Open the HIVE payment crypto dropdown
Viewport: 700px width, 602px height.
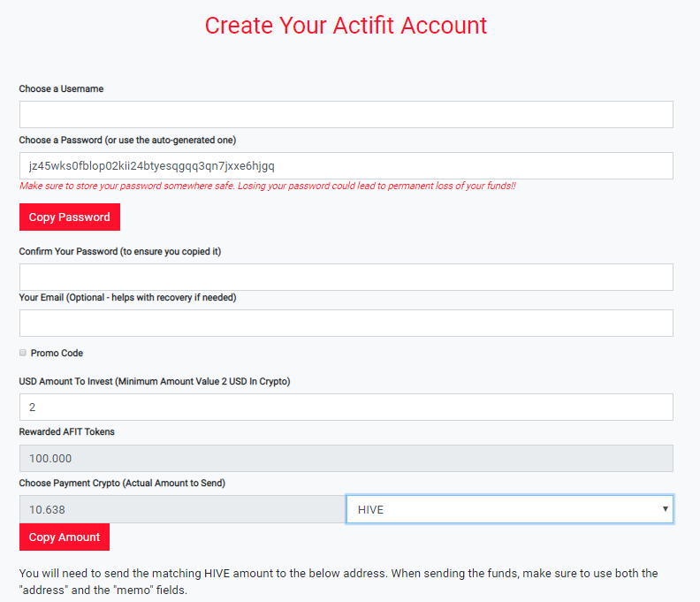click(509, 509)
